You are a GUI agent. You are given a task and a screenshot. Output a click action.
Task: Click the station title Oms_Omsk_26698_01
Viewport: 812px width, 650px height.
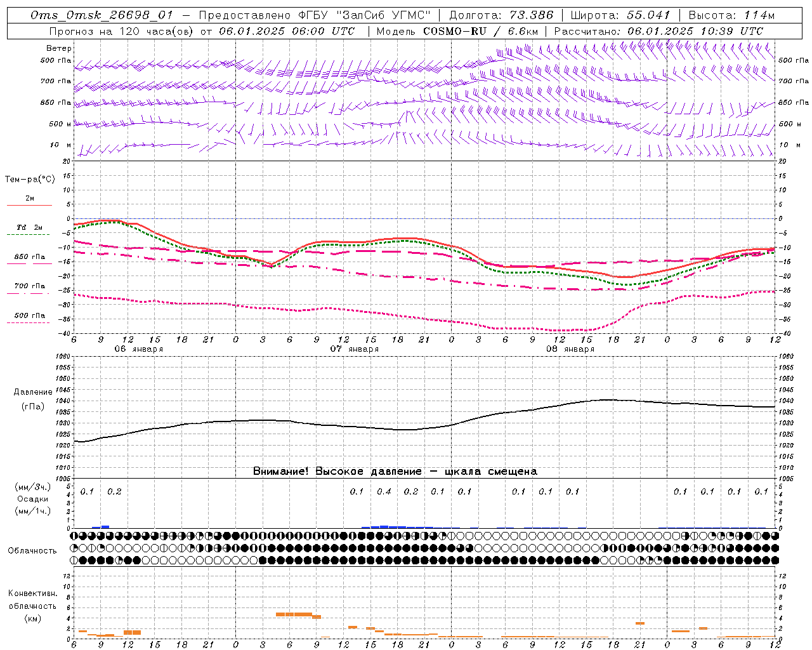(101, 15)
